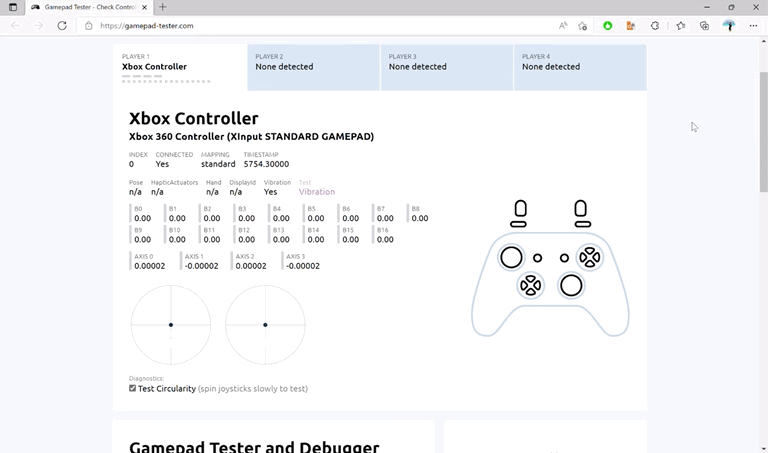Select the Player 1 Xbox Controller tab
The height and width of the screenshot is (453, 768).
coord(180,68)
